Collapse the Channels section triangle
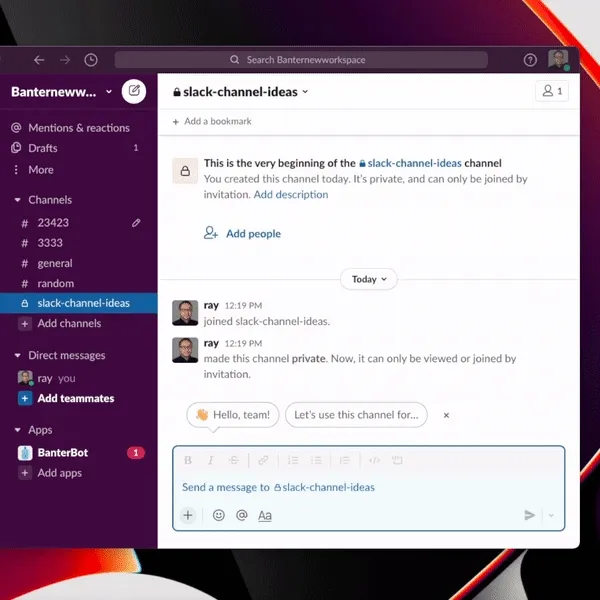This screenshot has height=600, width=600. (x=18, y=200)
